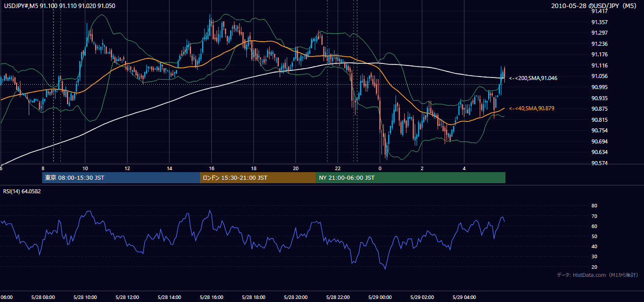This screenshot has width=644, height=302.
Task: Click the 5/28 20:00 date label
Action: [x=296, y=297]
